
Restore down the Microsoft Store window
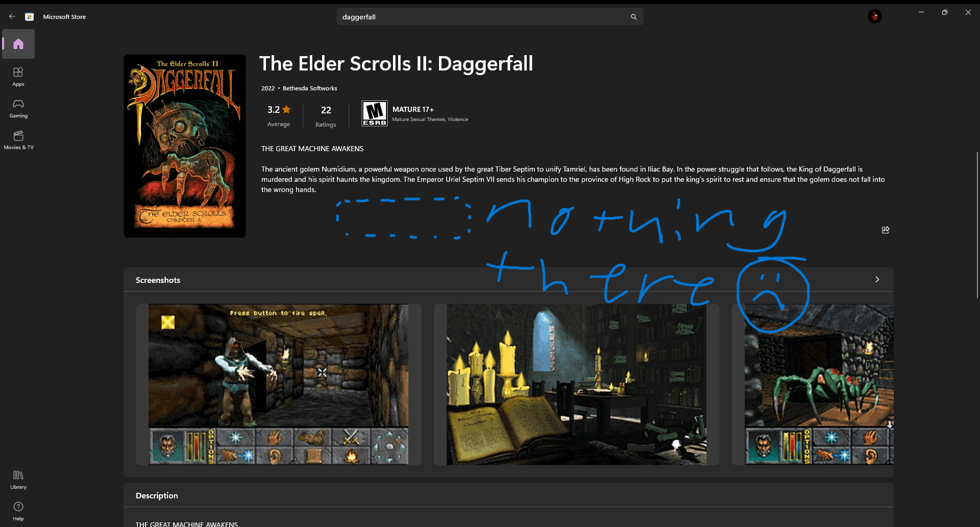(945, 12)
